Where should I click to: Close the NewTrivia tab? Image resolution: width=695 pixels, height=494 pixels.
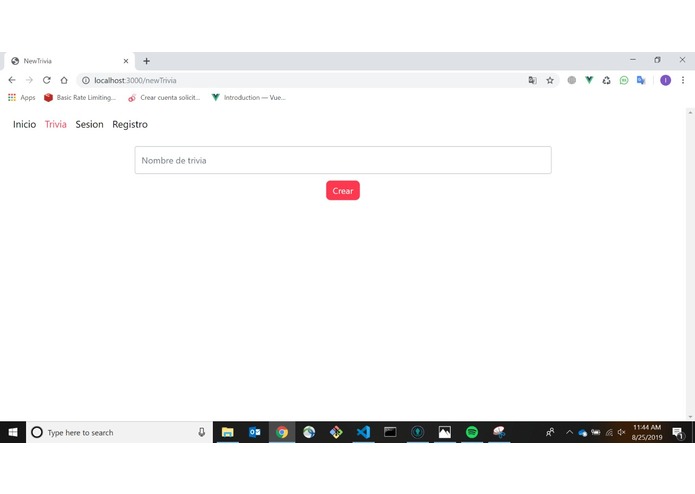tap(126, 61)
